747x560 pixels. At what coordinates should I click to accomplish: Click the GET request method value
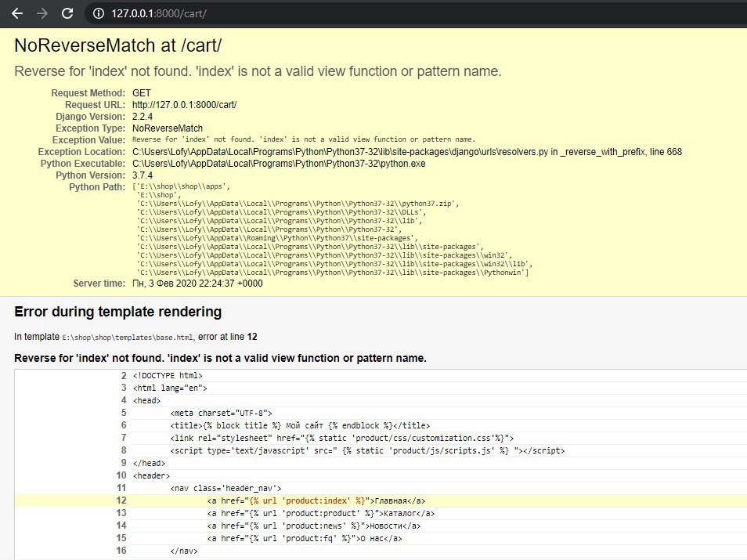pos(142,93)
